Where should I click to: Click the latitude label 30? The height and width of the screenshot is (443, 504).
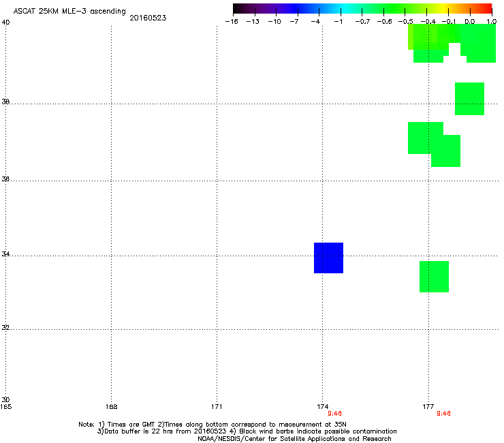(5, 400)
